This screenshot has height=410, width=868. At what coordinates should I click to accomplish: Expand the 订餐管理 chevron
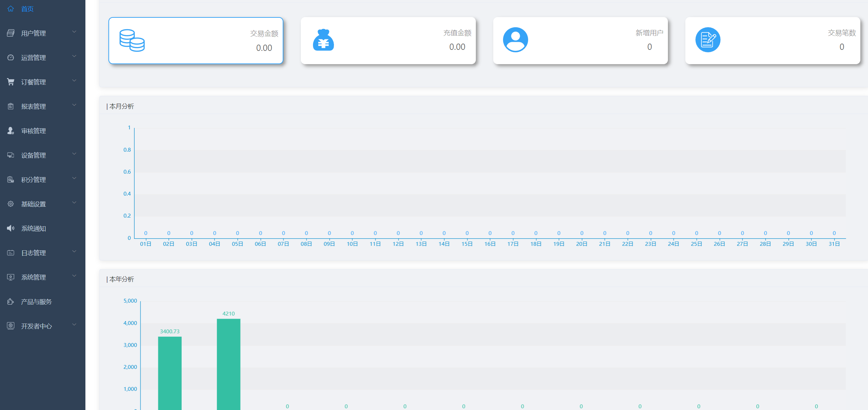[74, 81]
